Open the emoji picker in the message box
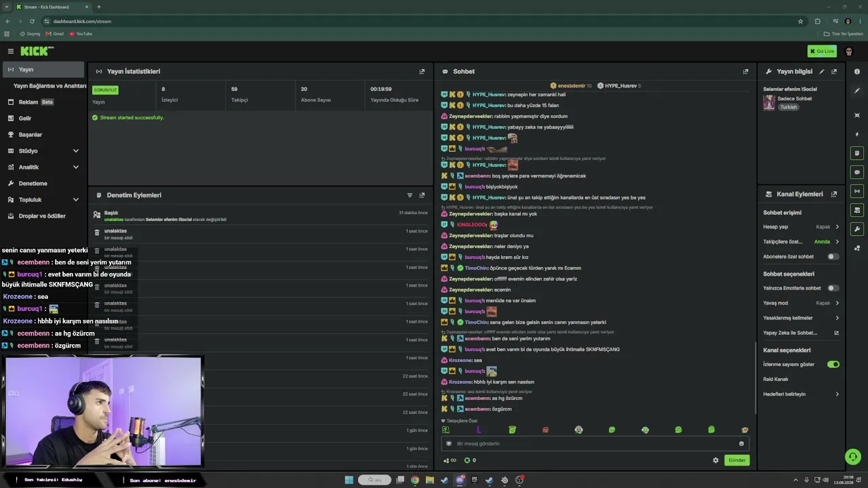 [741, 443]
